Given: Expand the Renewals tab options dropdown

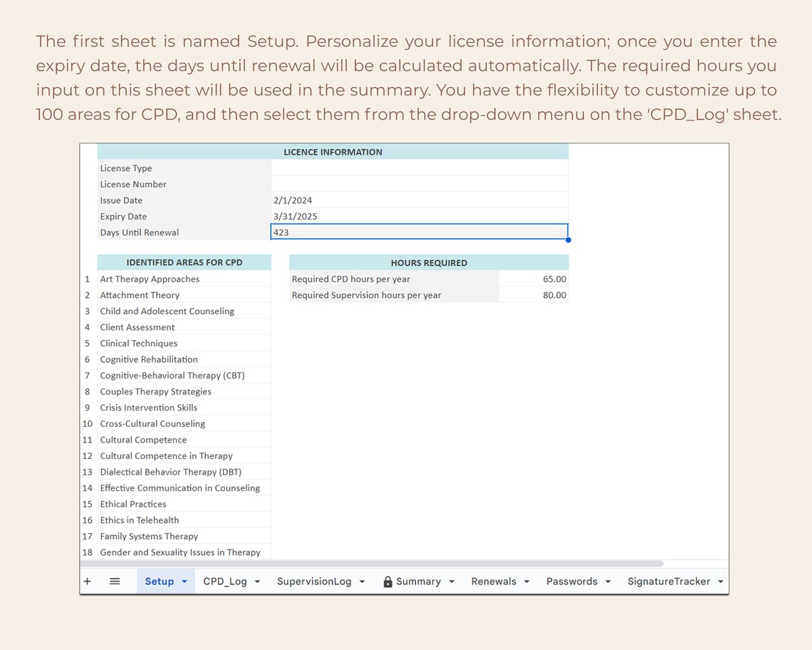Looking at the screenshot, I should click(x=526, y=581).
